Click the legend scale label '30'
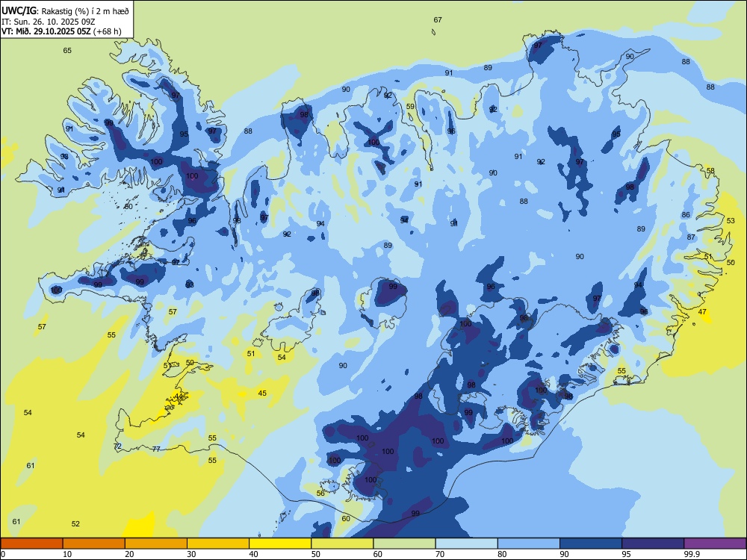The width and height of the screenshot is (747, 560). pos(191,554)
